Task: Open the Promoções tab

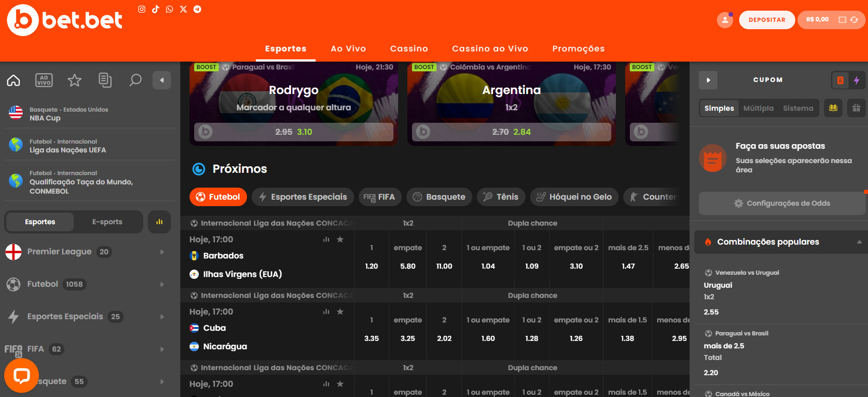Action: pos(578,49)
